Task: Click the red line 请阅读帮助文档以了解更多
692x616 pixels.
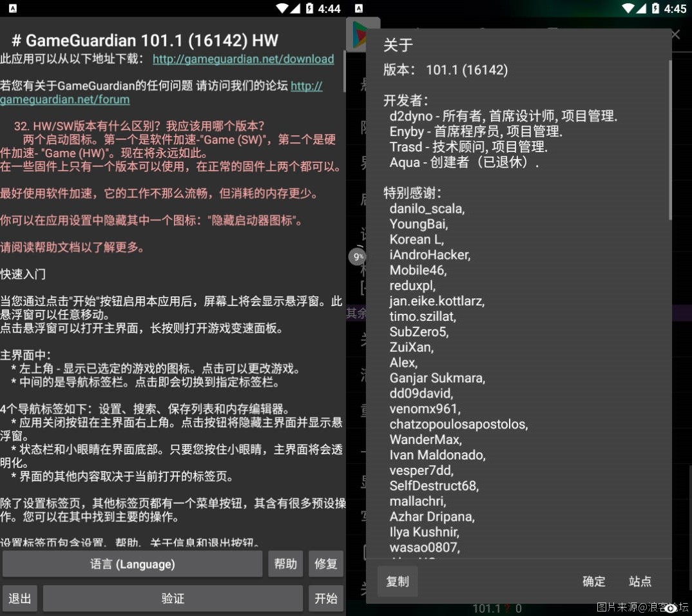Action: coord(72,247)
